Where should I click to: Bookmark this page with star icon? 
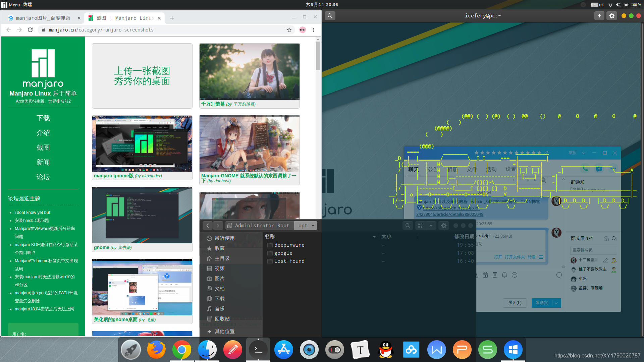coord(289,30)
